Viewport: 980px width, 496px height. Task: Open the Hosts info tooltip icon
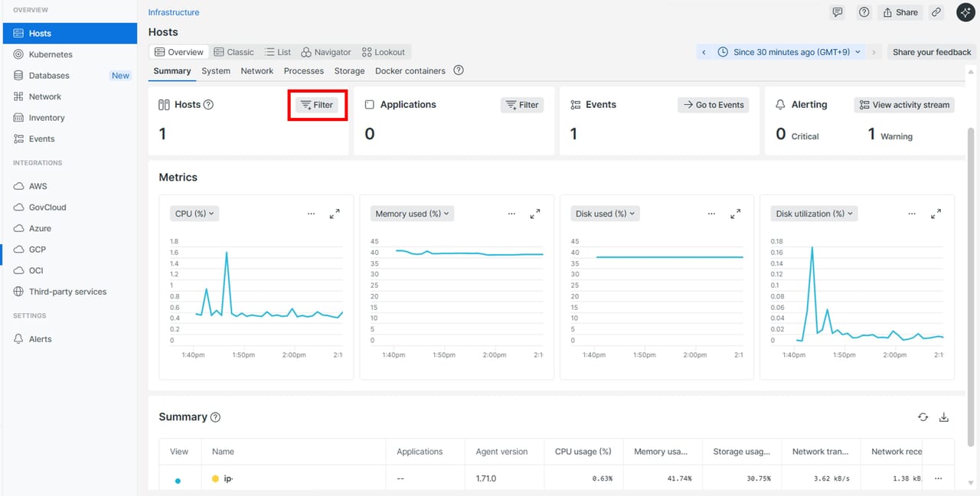(x=208, y=105)
